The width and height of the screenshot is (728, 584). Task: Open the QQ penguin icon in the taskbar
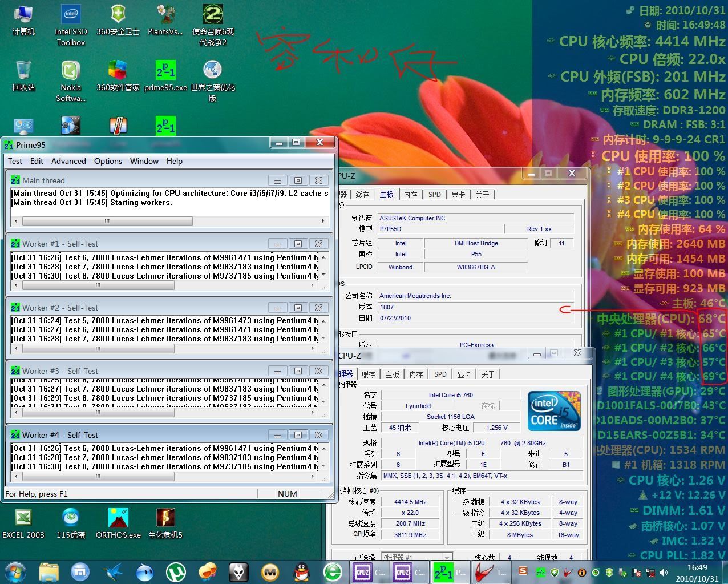tap(301, 571)
